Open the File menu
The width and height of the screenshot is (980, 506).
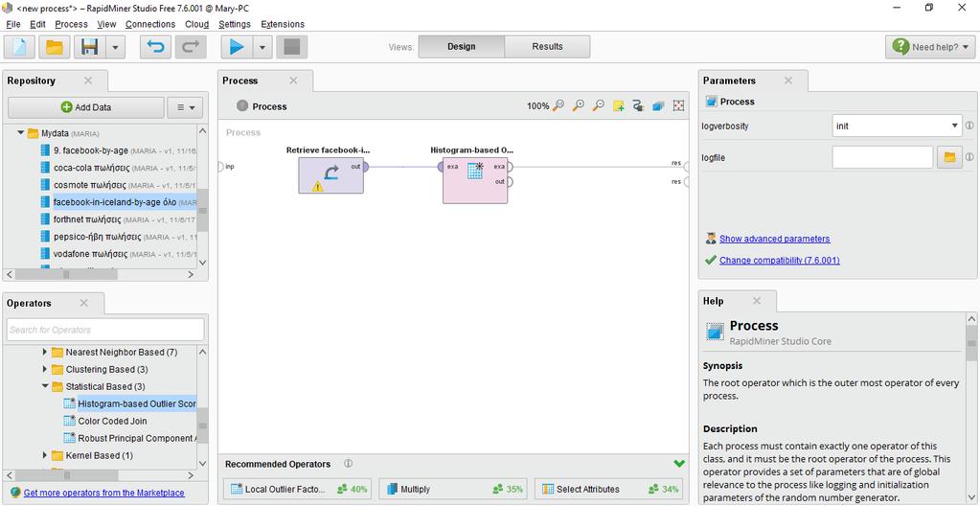[13, 24]
